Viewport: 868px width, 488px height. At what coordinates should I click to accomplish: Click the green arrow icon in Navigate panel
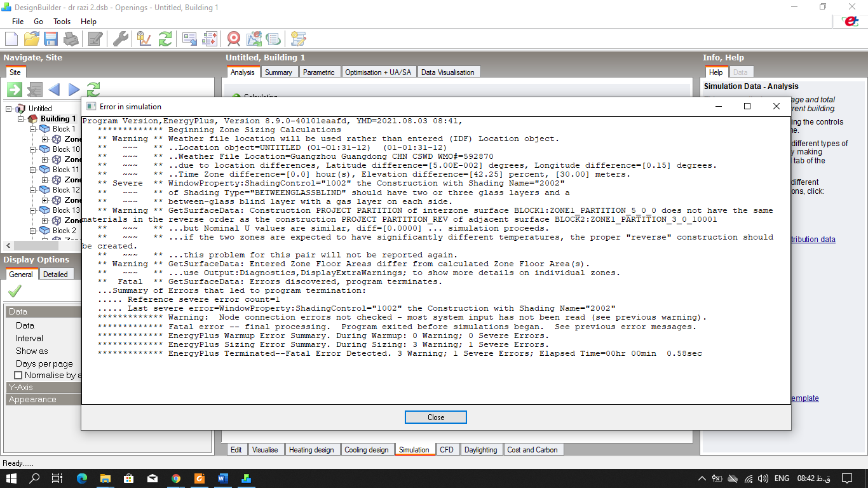pos(15,90)
